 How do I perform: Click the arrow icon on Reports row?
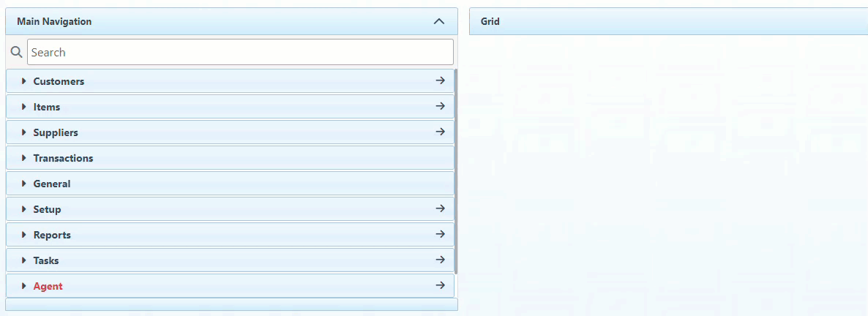440,234
